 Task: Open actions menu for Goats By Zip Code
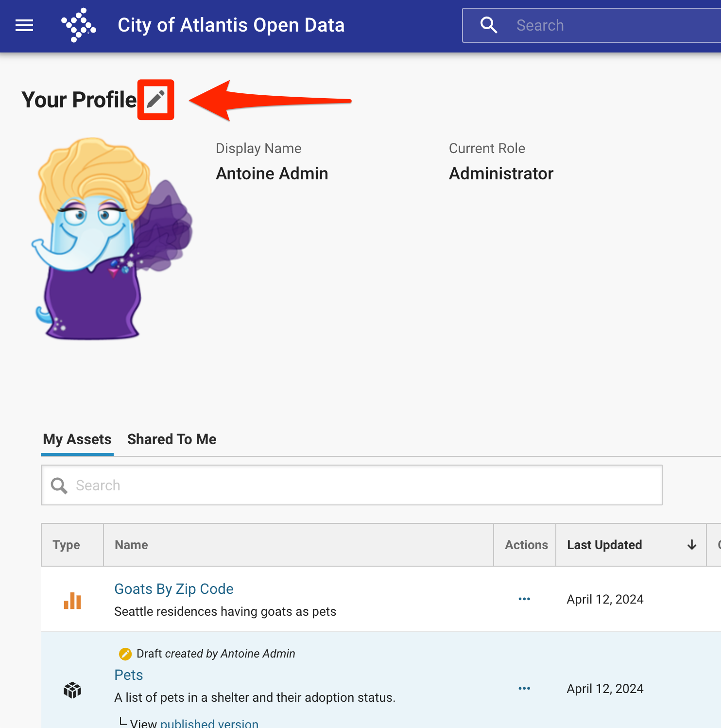(524, 599)
